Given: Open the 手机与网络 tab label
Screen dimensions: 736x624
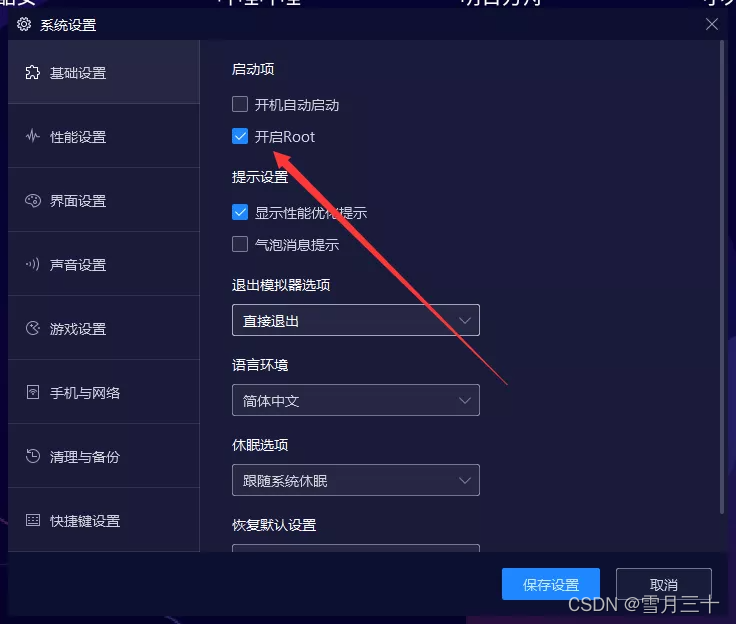Looking at the screenshot, I should tap(85, 393).
